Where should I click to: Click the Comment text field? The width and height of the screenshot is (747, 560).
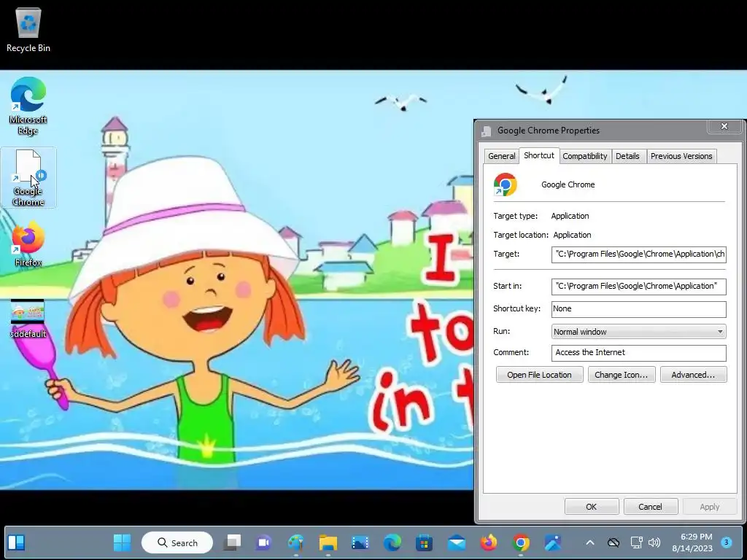(x=639, y=353)
